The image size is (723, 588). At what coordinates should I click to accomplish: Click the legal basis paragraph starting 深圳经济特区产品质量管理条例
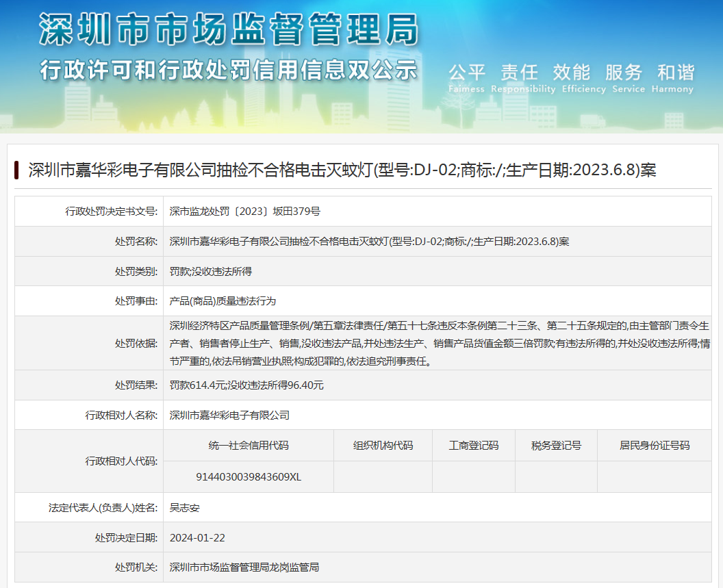(x=440, y=344)
